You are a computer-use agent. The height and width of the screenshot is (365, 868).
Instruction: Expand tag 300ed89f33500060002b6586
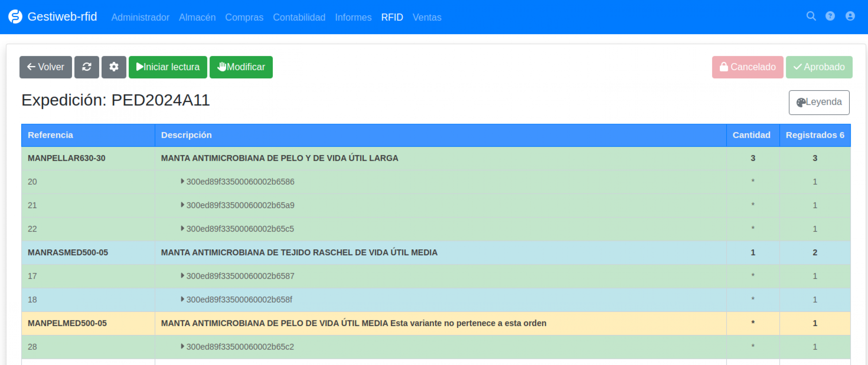(x=182, y=181)
